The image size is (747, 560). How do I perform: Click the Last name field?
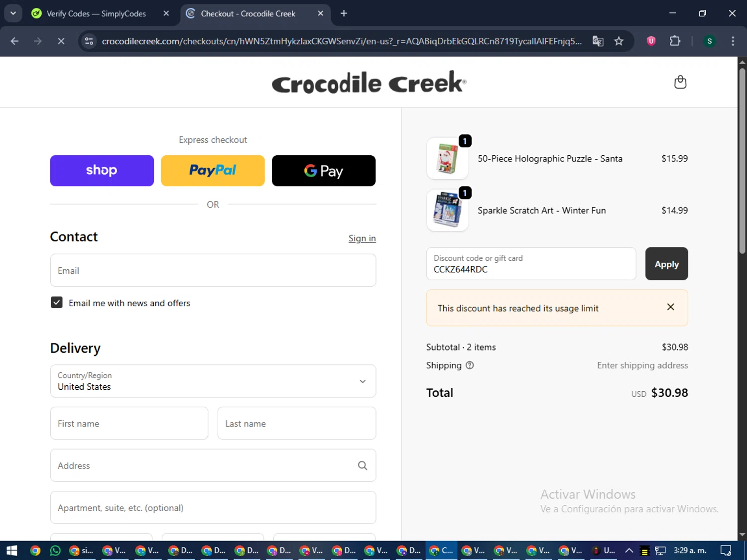(297, 423)
